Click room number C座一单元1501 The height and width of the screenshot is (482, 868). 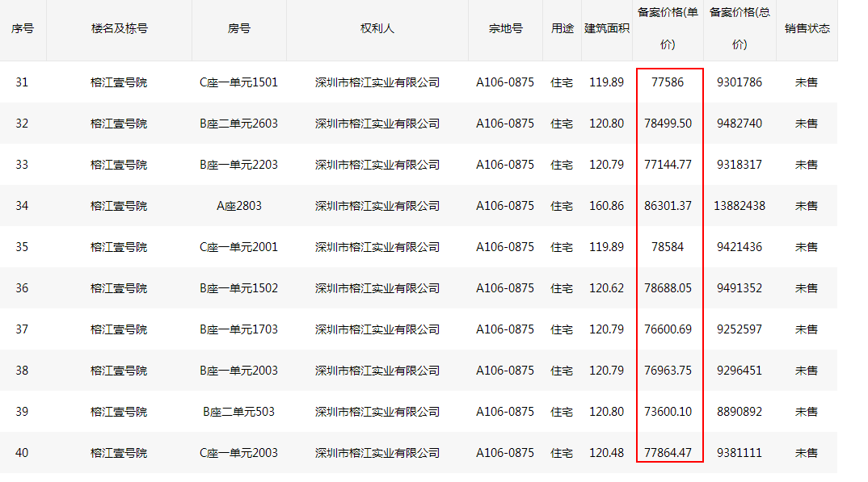coord(238,82)
